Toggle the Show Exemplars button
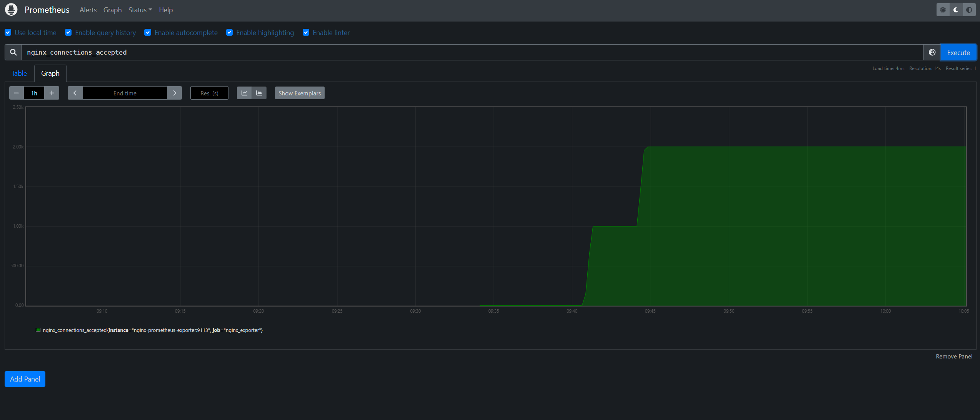Image resolution: width=980 pixels, height=420 pixels. (299, 93)
